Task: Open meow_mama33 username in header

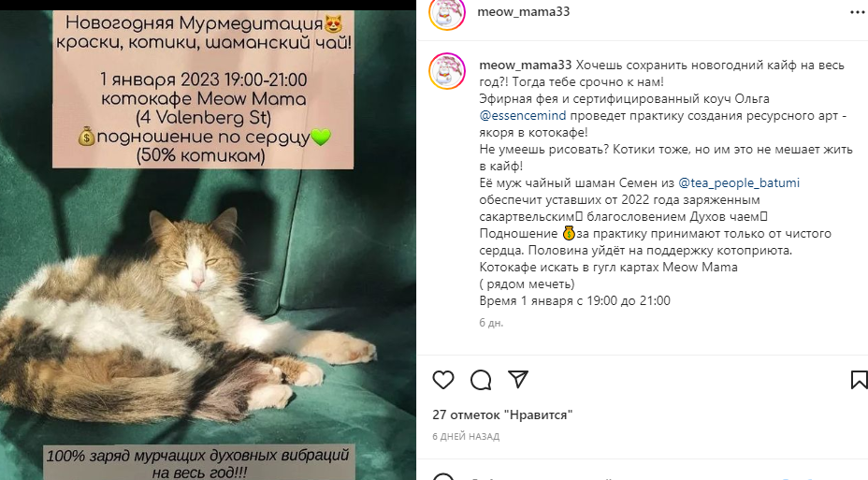Action: click(523, 11)
